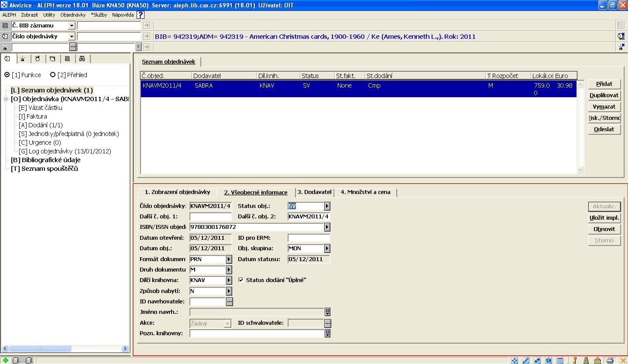628x364 pixels.
Task: Click the Duplikovat button
Action: tap(604, 95)
